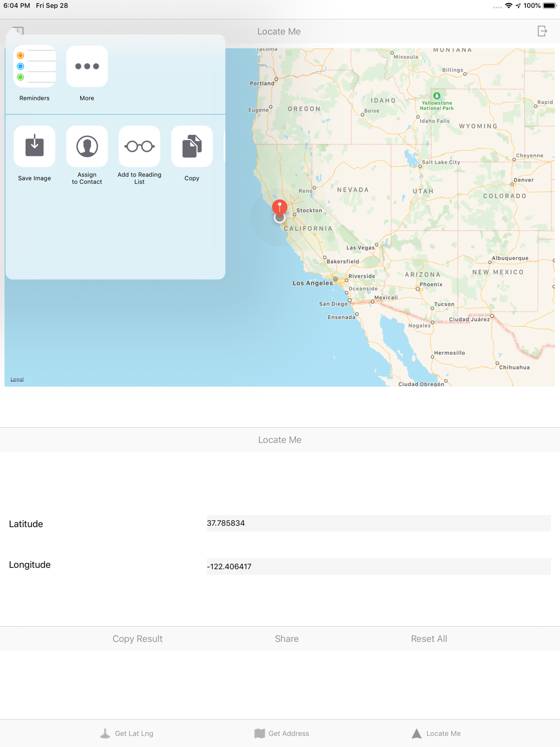Click the Latitude value field
Viewport: 560px width, 747px height.
click(x=379, y=523)
